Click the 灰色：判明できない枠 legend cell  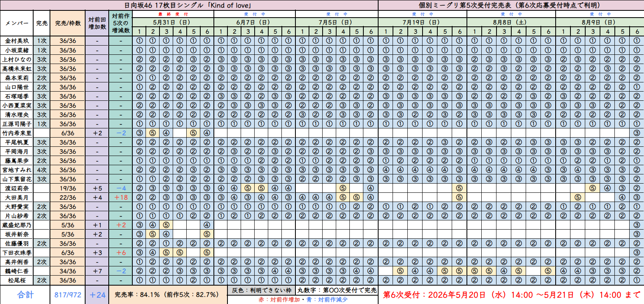(x=261, y=290)
